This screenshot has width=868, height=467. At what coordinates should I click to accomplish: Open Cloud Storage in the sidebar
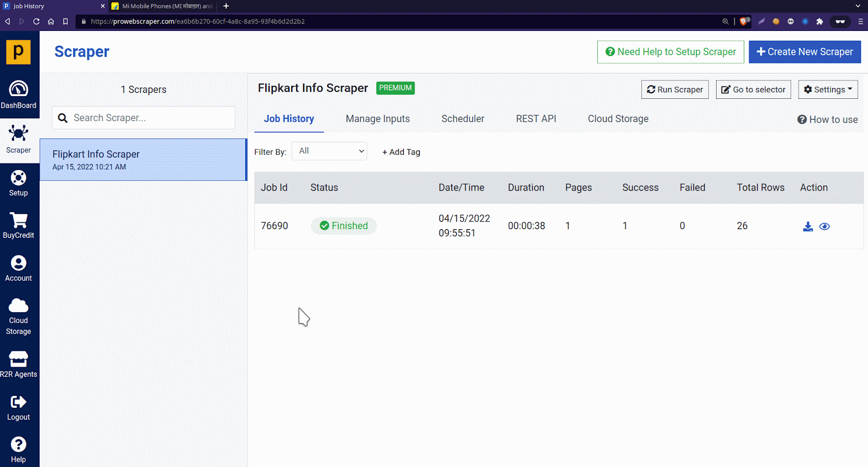pyautogui.click(x=18, y=317)
